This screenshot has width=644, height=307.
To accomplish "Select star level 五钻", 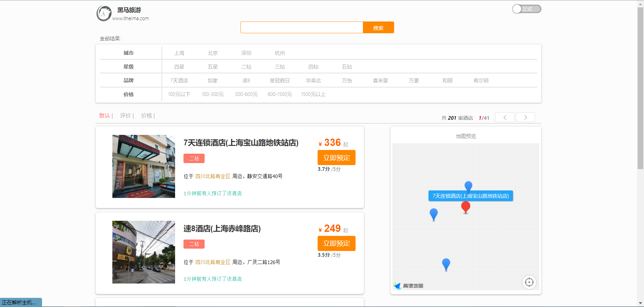I will pos(347,67).
